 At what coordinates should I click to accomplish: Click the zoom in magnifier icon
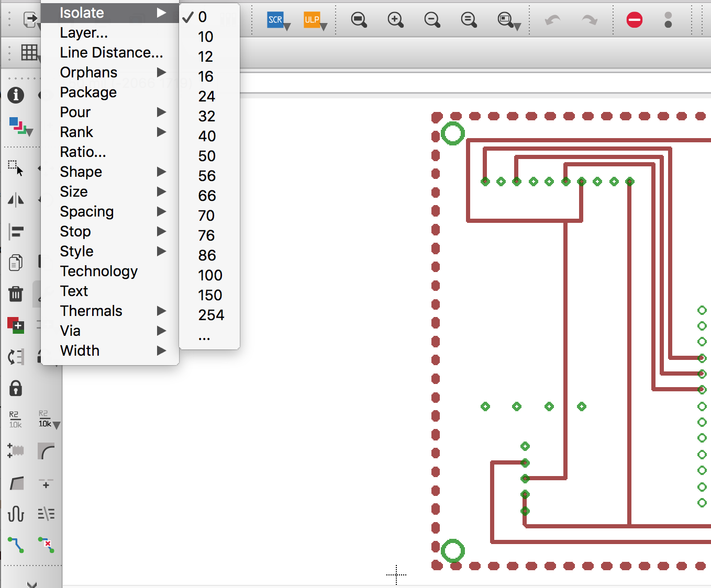click(395, 20)
